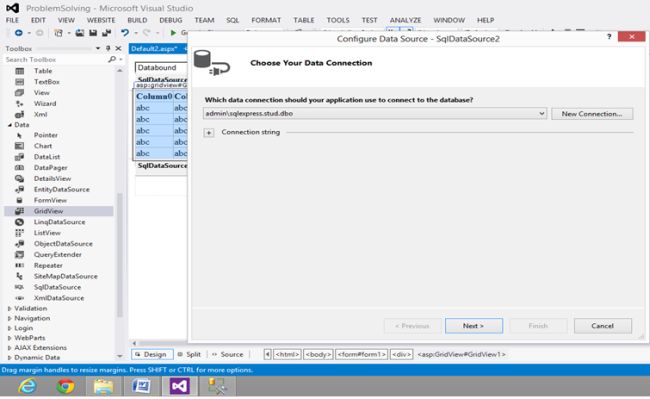This screenshot has height=399, width=650.
Task: Open the FILE menu
Action: [x=12, y=20]
